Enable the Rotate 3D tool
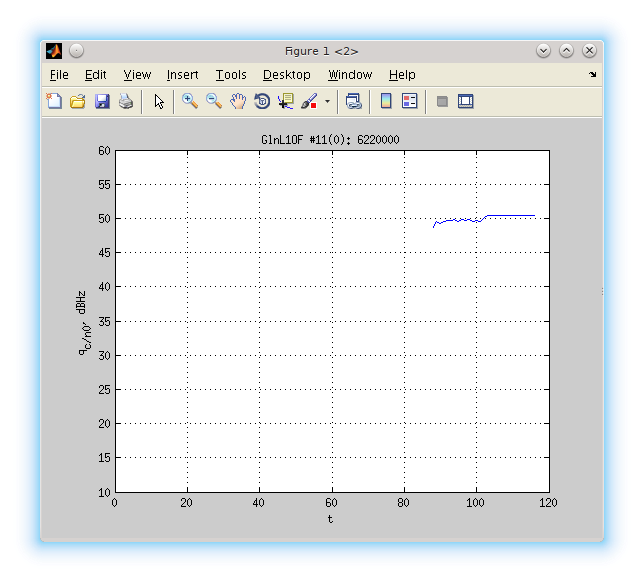The image size is (644, 582). [262, 101]
